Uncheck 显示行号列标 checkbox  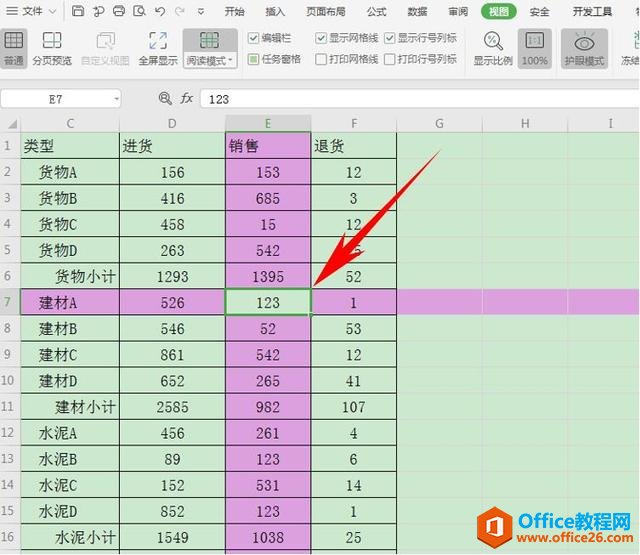[x=390, y=38]
